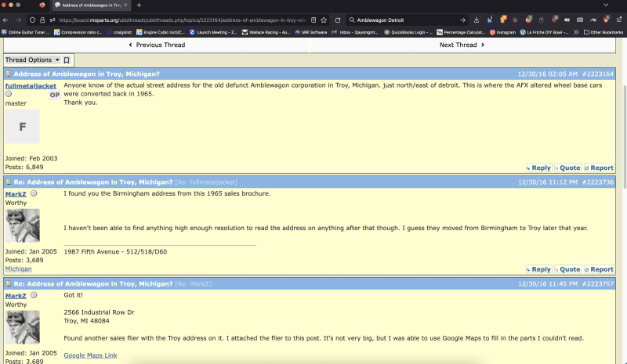Open permalink for post #2223164
Image resolution: width=627 pixels, height=364 pixels.
(598, 74)
